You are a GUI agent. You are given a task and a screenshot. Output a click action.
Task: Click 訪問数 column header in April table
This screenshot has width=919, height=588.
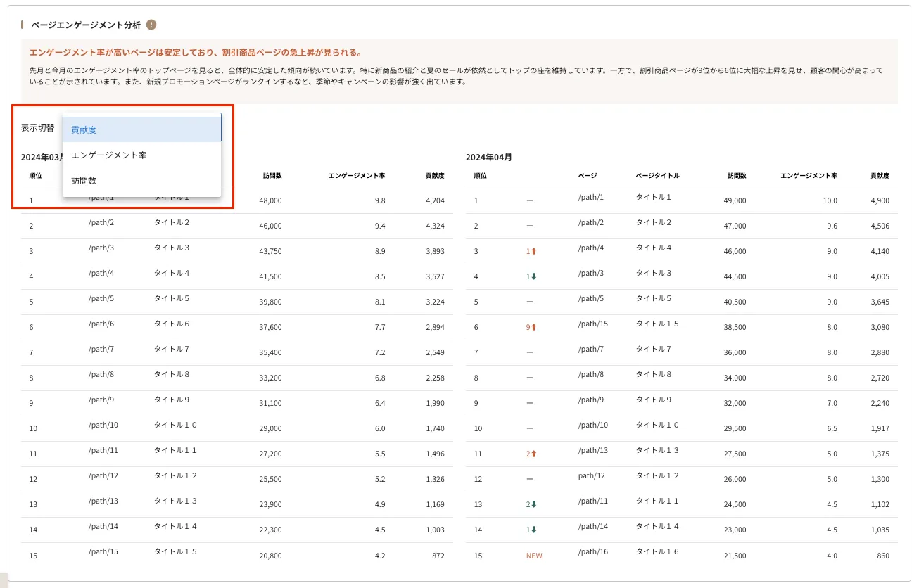pyautogui.click(x=737, y=175)
